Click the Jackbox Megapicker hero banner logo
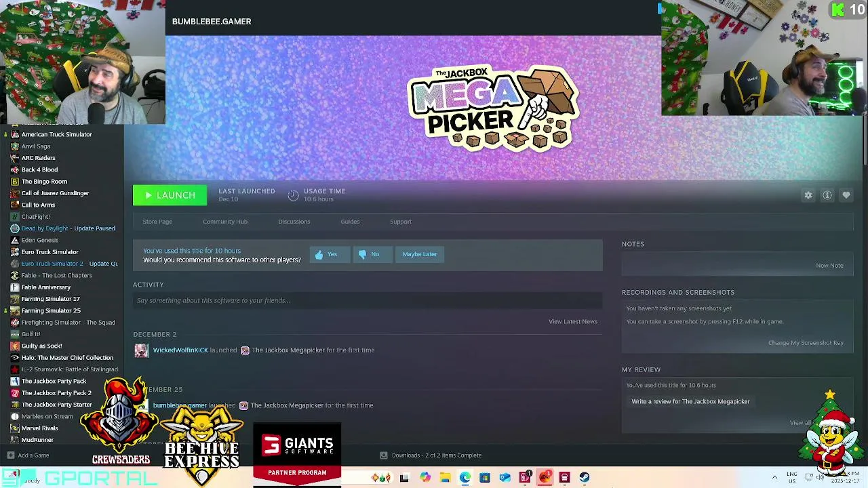The width and height of the screenshot is (868, 488). (493, 108)
